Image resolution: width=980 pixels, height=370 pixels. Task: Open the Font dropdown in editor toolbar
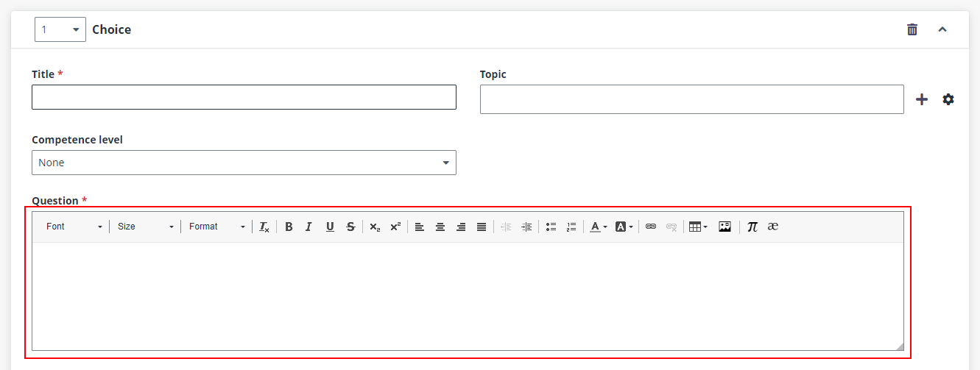point(74,227)
